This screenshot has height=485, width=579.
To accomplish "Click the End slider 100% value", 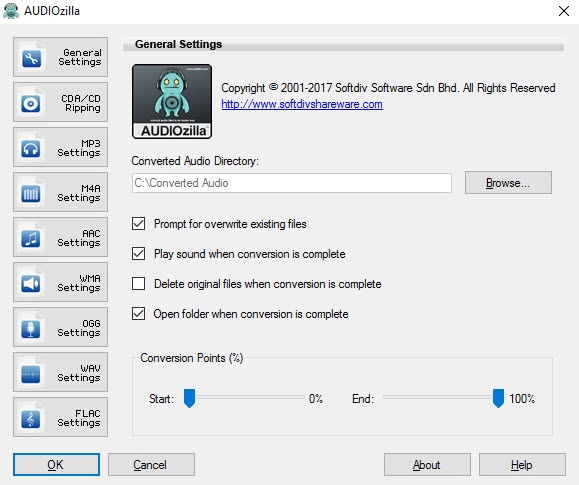I will click(522, 399).
